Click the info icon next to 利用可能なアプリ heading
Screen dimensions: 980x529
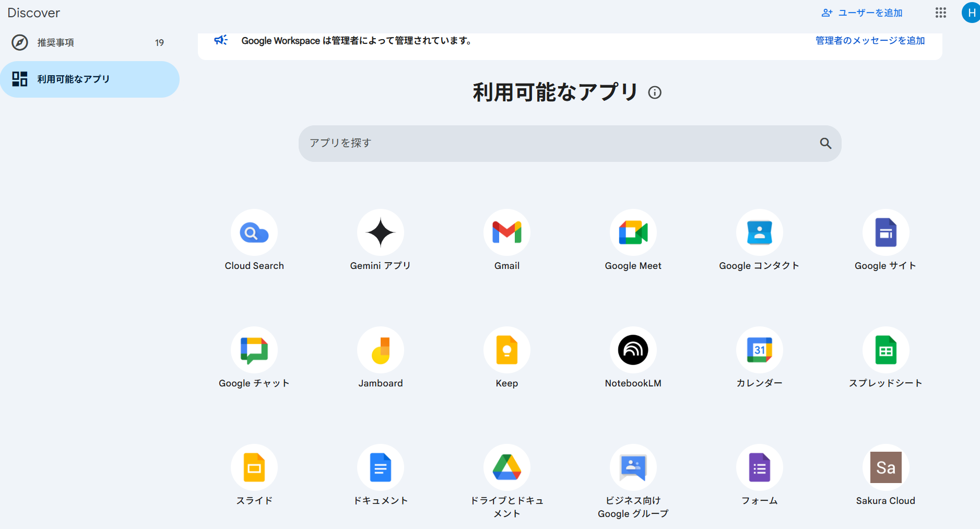pyautogui.click(x=655, y=92)
